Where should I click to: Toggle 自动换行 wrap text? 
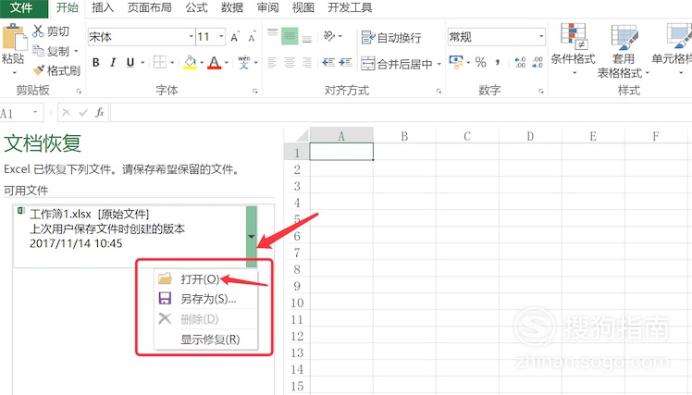coord(391,38)
